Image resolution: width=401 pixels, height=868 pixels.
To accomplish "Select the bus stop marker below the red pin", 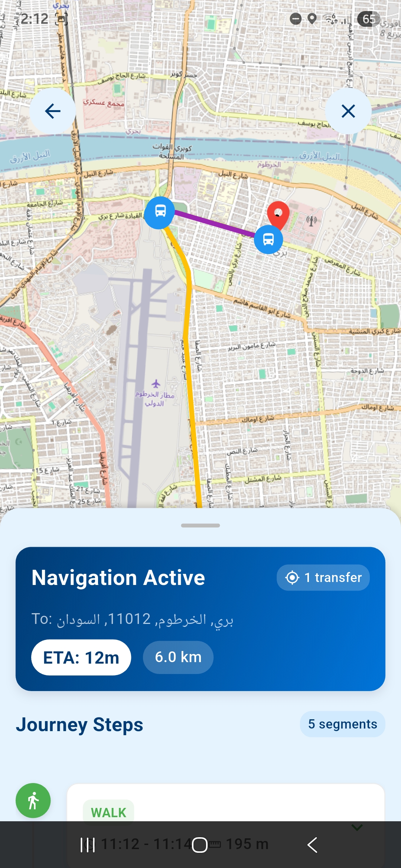I will [268, 240].
